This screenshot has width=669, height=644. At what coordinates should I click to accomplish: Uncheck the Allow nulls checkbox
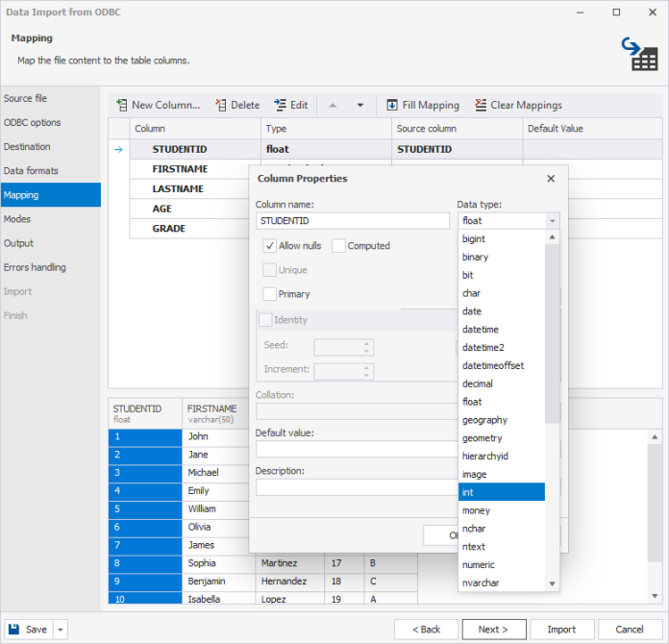click(x=270, y=246)
